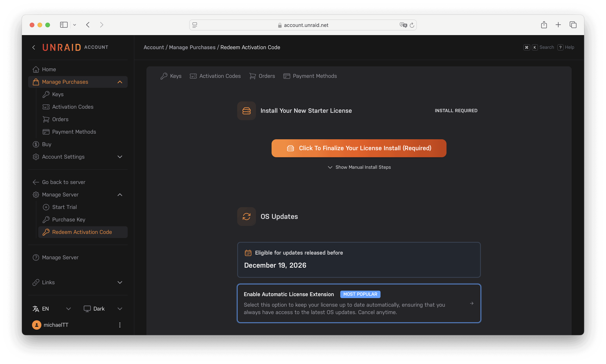Show the tab overview icon
The height and width of the screenshot is (364, 606).
573,25
